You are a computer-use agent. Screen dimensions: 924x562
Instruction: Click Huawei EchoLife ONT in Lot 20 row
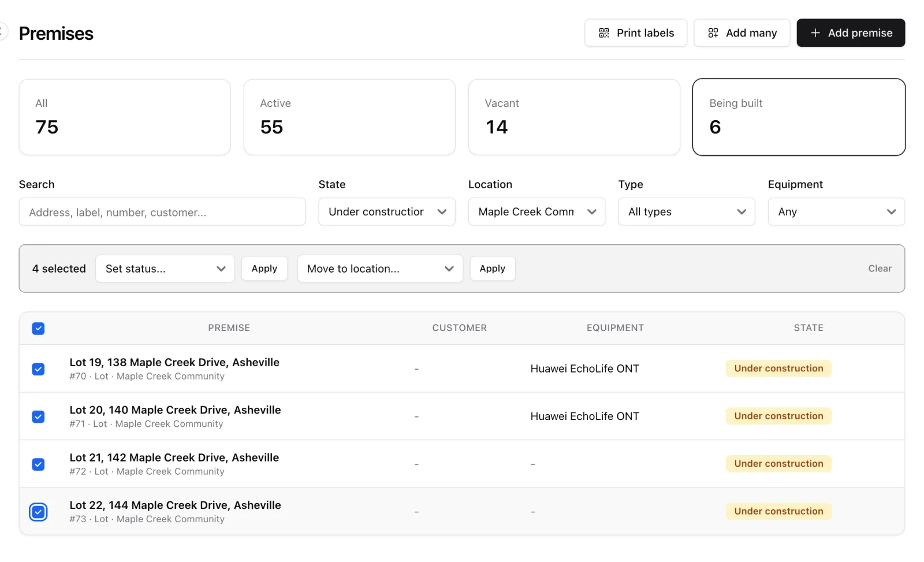[x=584, y=416]
